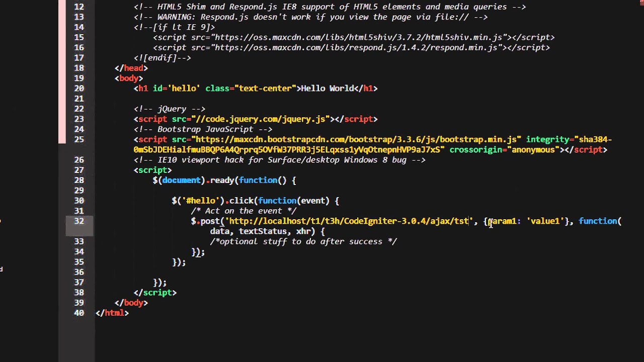Click the respond.min.js URL in script src

[x=356, y=47]
